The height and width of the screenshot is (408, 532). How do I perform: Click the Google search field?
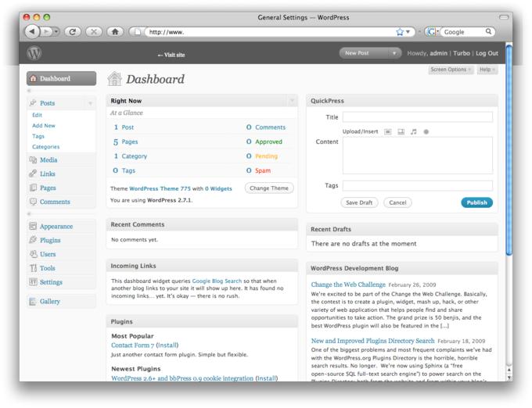click(x=463, y=32)
